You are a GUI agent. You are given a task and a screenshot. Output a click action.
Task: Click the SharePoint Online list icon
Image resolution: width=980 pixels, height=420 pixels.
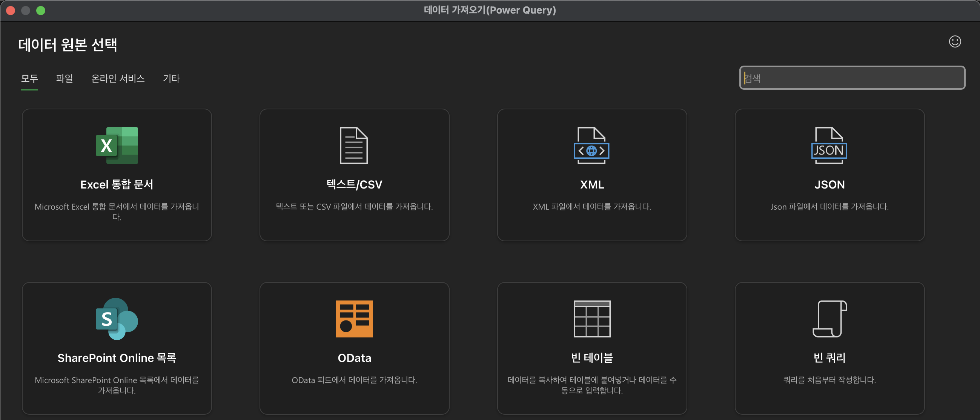click(117, 319)
